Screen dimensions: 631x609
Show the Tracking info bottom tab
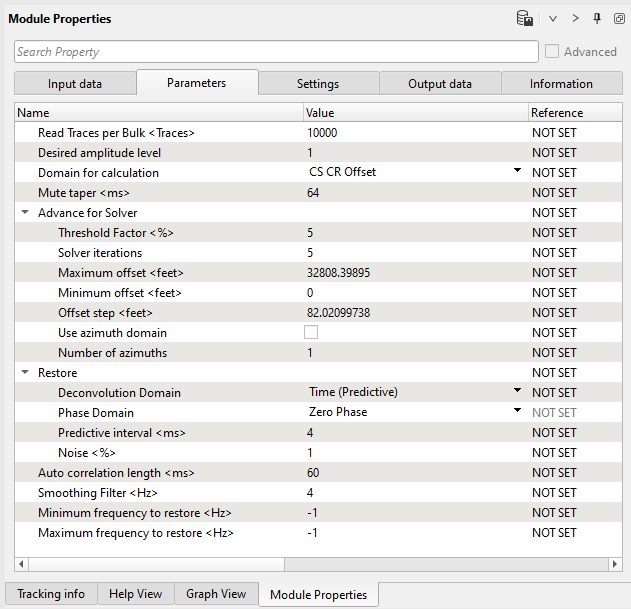click(51, 594)
